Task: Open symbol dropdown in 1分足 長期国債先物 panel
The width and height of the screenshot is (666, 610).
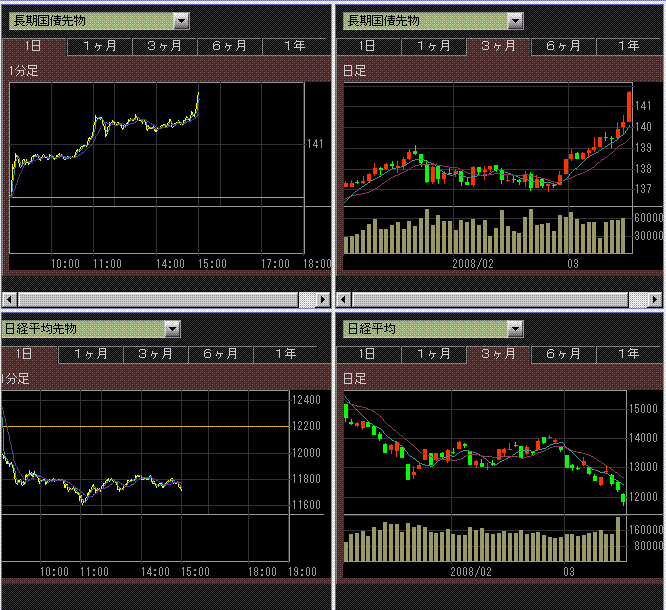Action: pos(180,20)
